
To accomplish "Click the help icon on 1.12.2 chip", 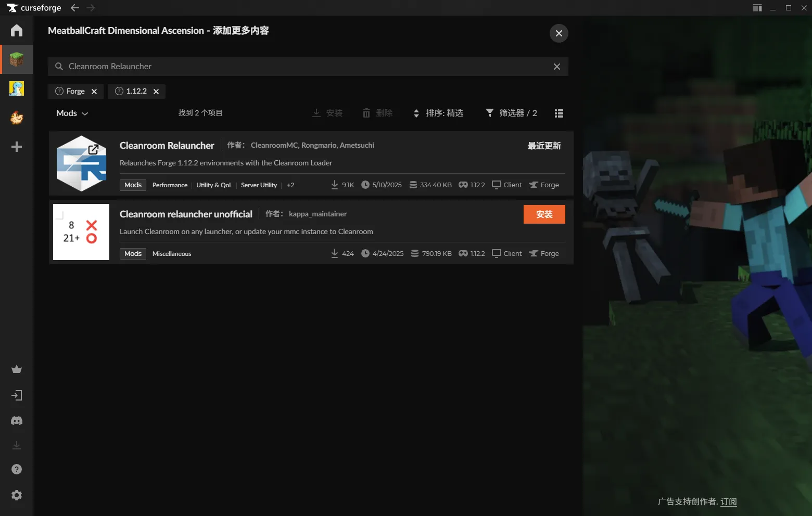I will pos(119,91).
